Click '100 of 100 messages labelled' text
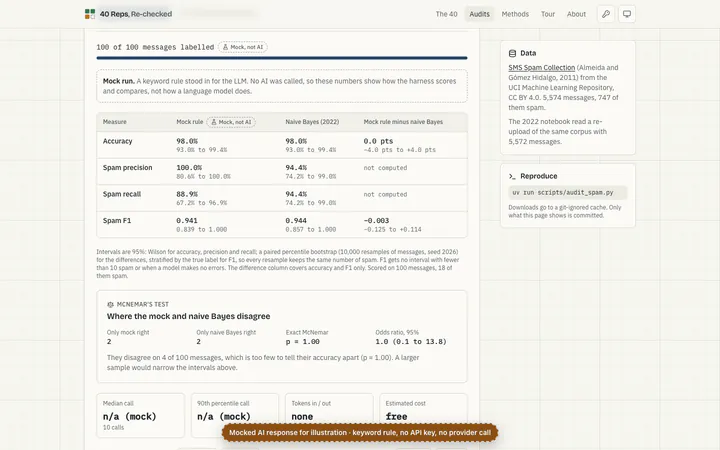This screenshot has height=450, width=720. coord(155,47)
